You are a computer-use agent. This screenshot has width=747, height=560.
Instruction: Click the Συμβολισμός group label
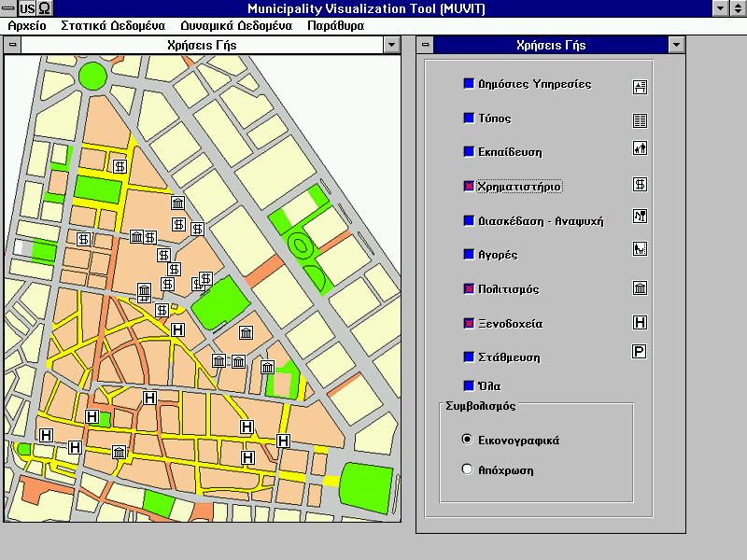(x=480, y=406)
